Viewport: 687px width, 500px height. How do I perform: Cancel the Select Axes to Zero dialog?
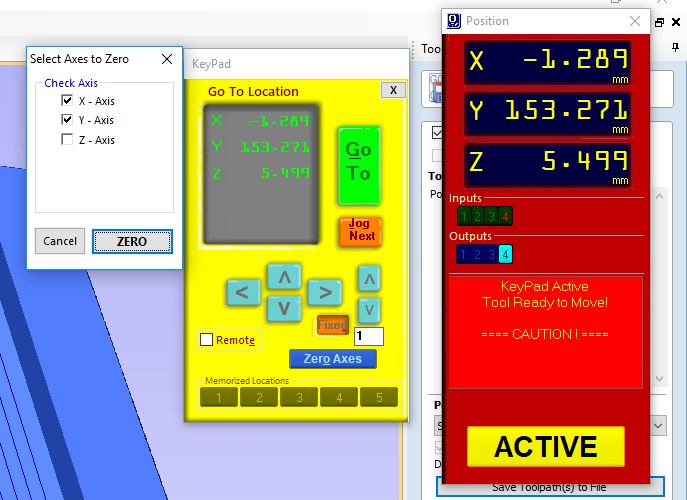click(x=60, y=241)
